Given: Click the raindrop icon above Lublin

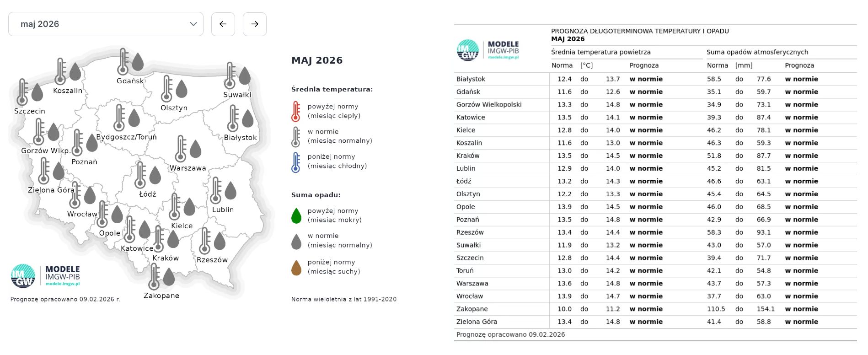Looking at the screenshot, I should 230,191.
